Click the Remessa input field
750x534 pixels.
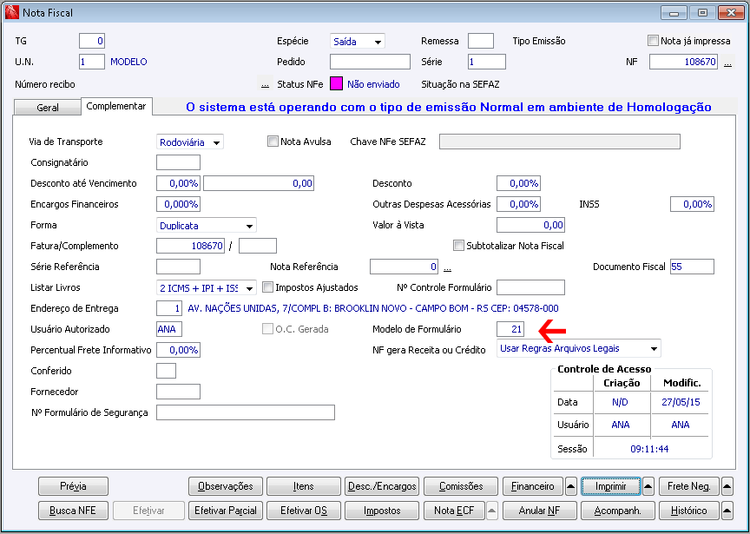coord(481,41)
